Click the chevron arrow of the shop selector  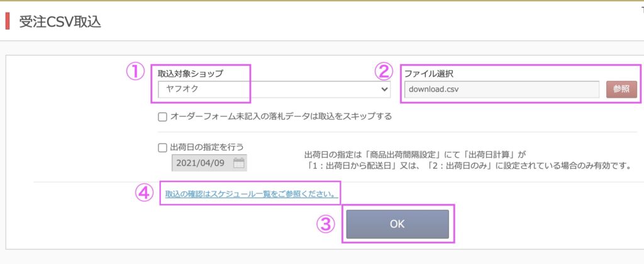click(384, 89)
